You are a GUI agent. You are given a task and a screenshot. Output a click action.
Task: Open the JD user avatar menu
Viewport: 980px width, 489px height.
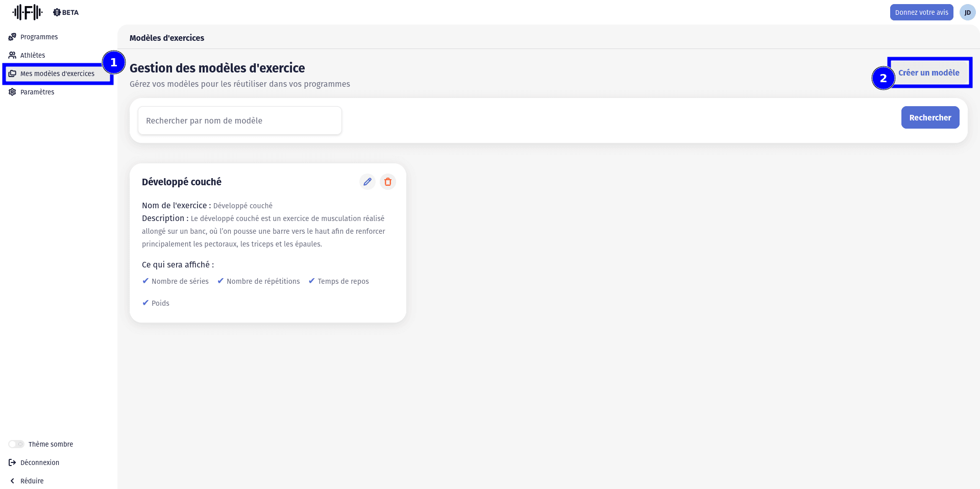[x=967, y=12]
